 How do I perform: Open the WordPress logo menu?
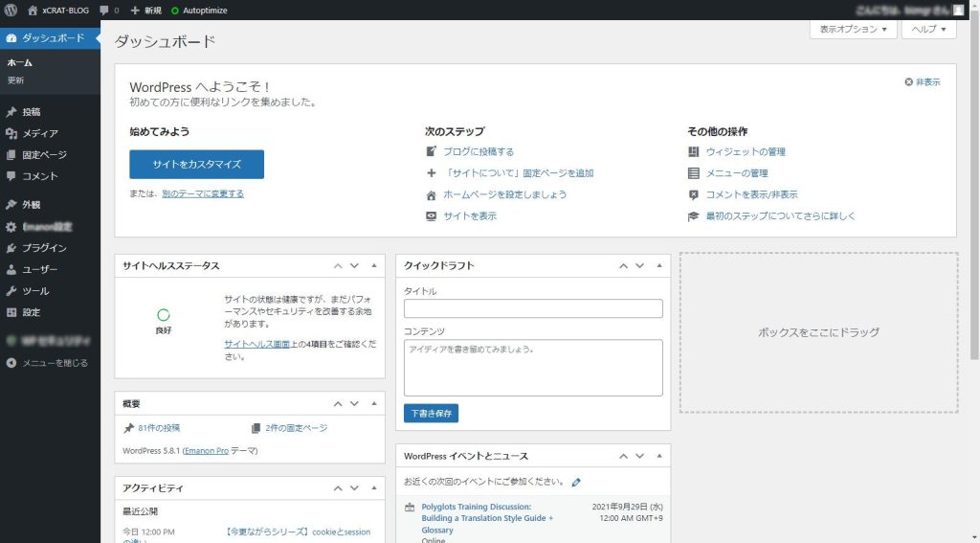(11, 10)
